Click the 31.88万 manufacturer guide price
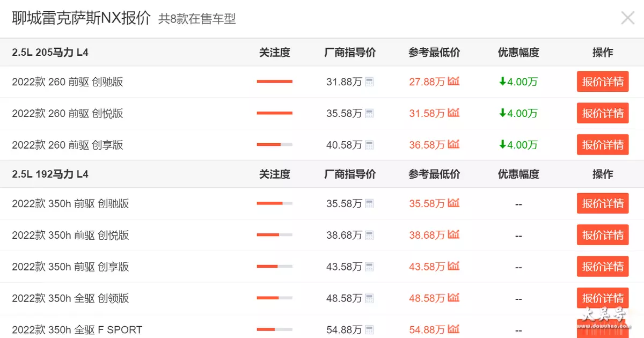The width and height of the screenshot is (644, 338). (x=345, y=82)
